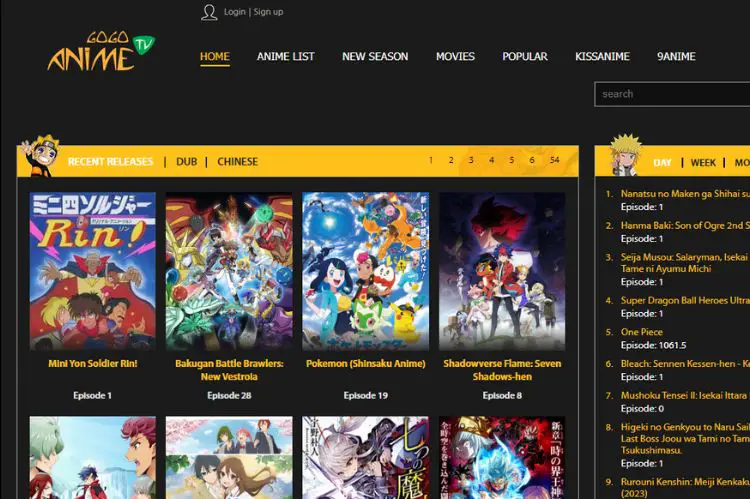Click Episode: 0 under Mushoku Tensei II

coord(642,409)
